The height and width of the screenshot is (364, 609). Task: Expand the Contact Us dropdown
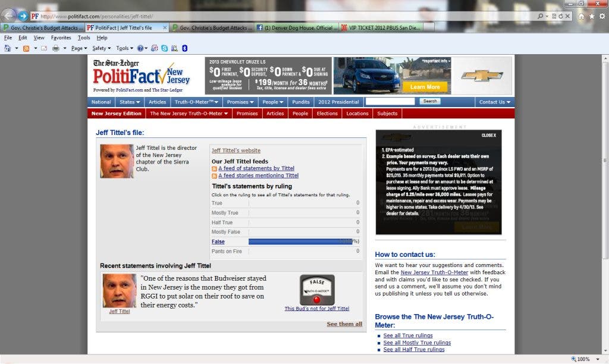494,102
